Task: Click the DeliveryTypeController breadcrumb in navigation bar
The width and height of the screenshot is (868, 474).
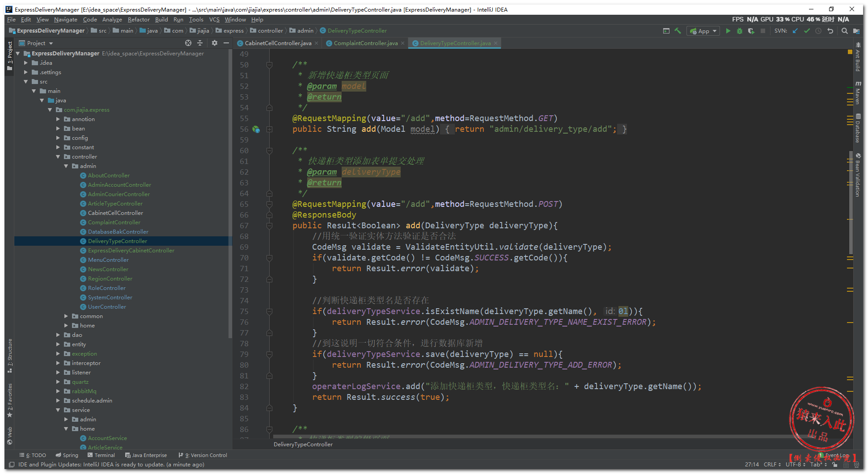Action: tap(353, 31)
